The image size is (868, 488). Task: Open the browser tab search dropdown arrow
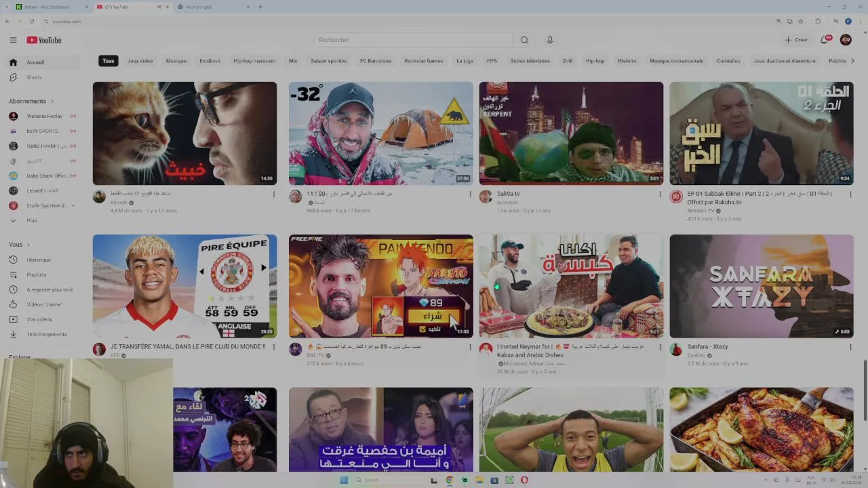pyautogui.click(x=7, y=7)
